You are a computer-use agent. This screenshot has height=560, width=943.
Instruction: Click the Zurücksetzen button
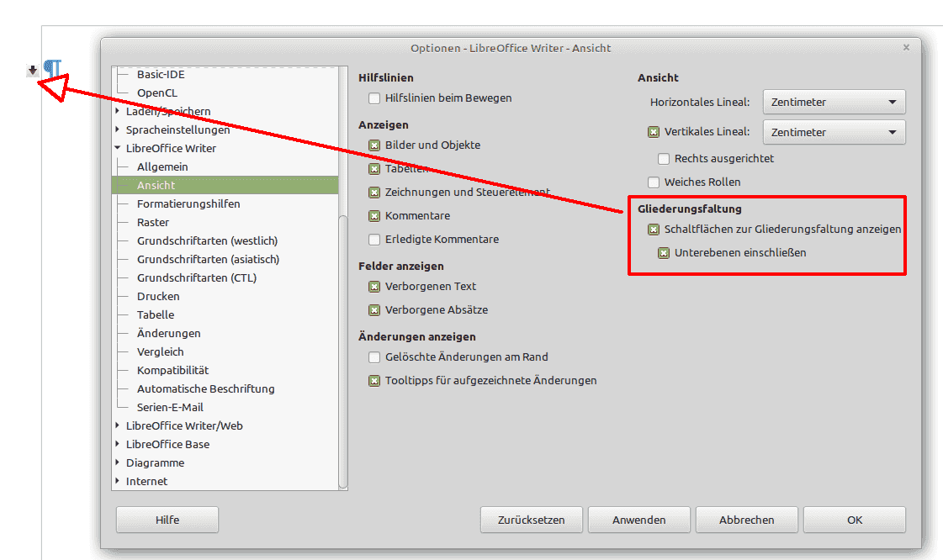tap(531, 520)
